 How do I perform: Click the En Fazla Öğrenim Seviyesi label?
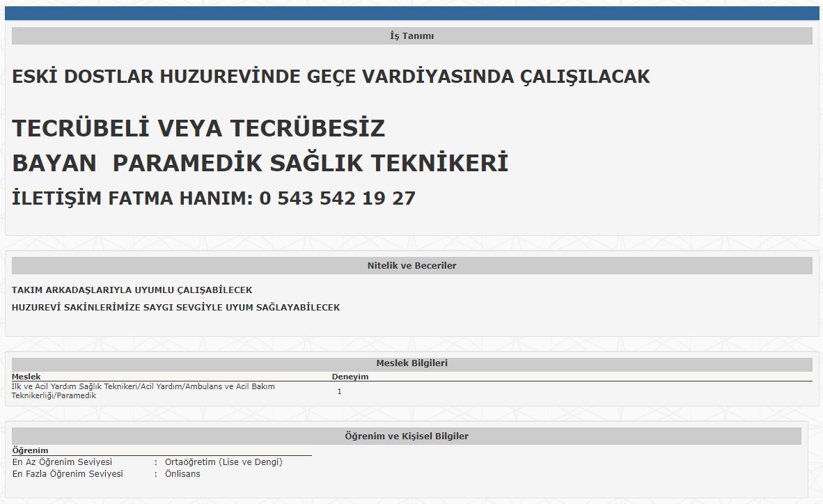[x=68, y=474]
